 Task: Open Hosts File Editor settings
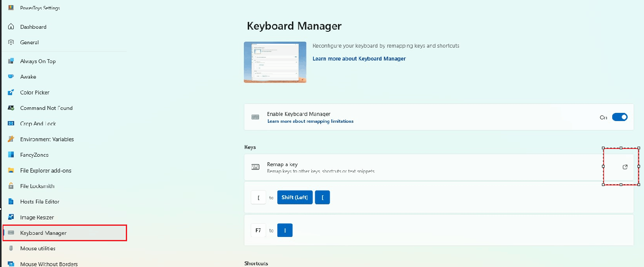click(x=39, y=201)
